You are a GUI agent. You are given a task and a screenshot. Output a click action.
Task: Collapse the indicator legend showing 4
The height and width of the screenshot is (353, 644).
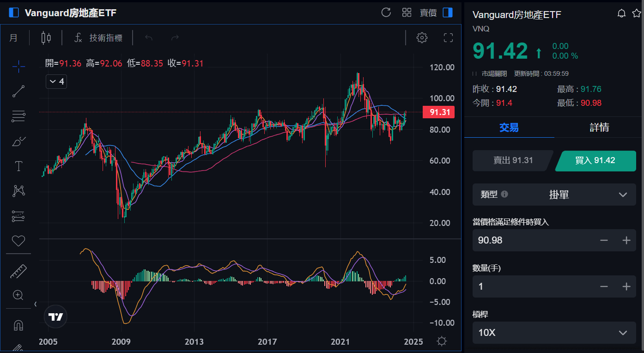click(56, 82)
